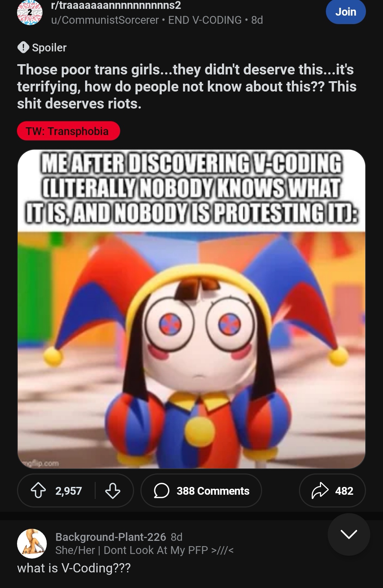Viewport: 383px width, 588px height.
Task: Tap the post title text
Action: (187, 87)
